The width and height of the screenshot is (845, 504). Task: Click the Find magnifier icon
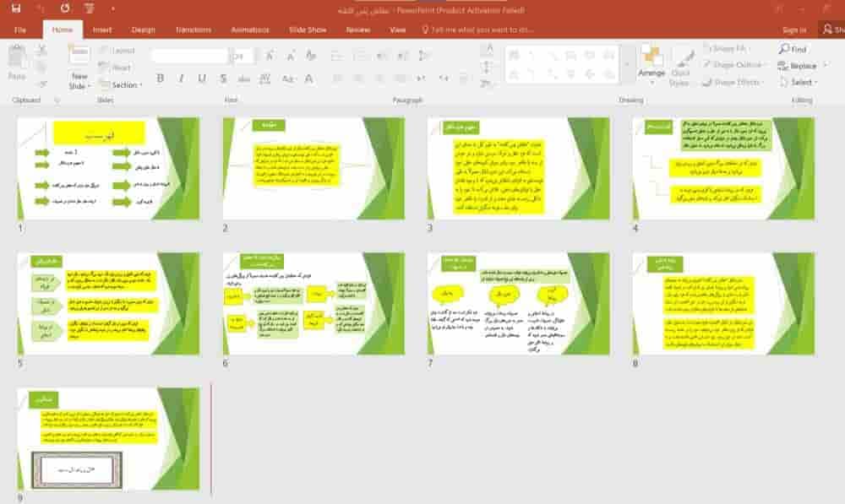(x=783, y=49)
